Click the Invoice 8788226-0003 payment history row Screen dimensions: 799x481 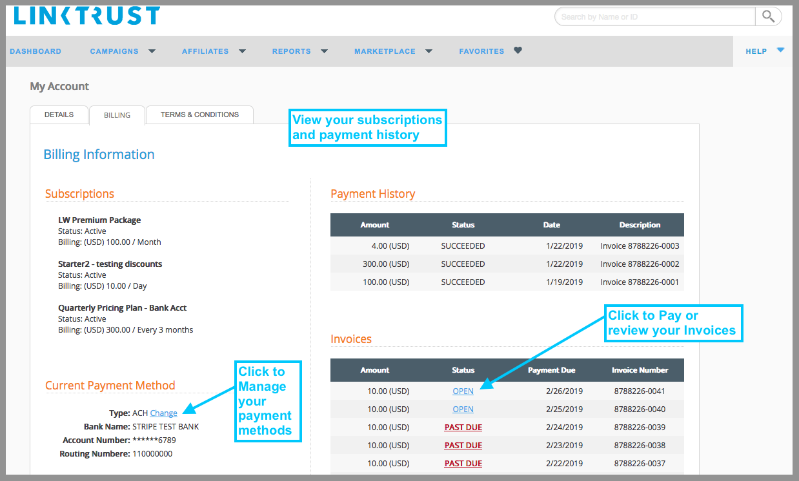point(507,245)
